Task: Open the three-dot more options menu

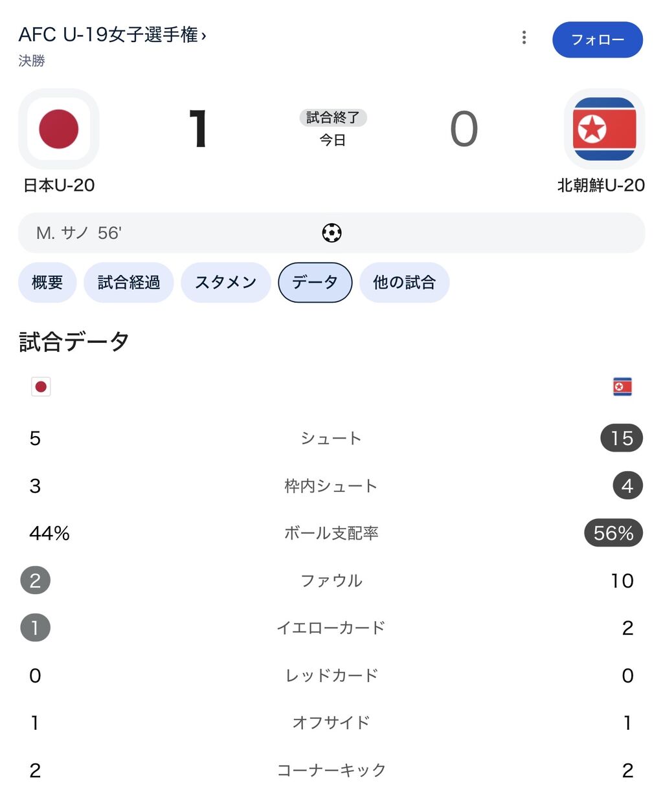Action: (524, 38)
